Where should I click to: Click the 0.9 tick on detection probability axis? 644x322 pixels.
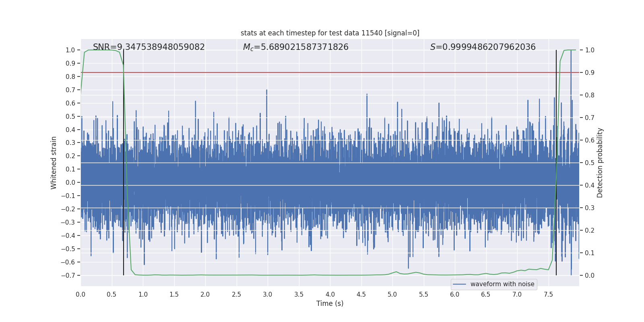point(590,72)
